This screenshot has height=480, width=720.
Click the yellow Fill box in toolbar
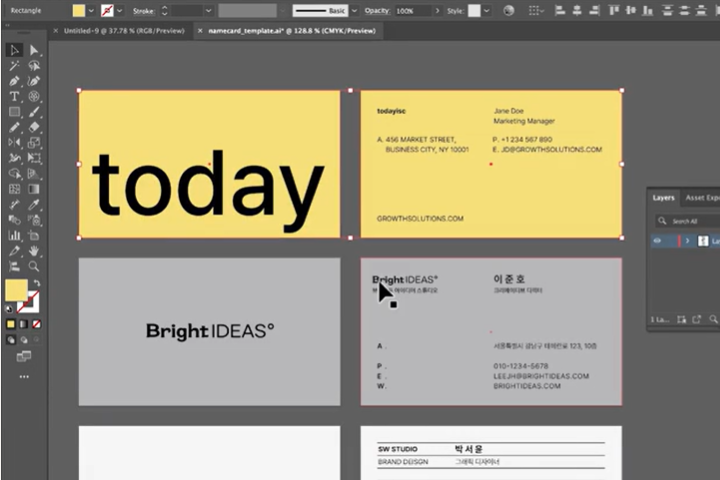click(16, 290)
